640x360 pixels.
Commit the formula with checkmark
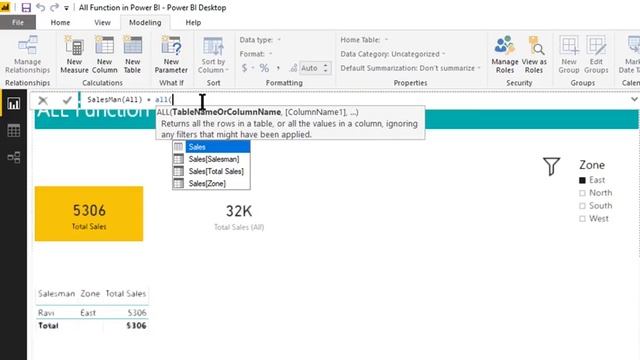coord(67,100)
